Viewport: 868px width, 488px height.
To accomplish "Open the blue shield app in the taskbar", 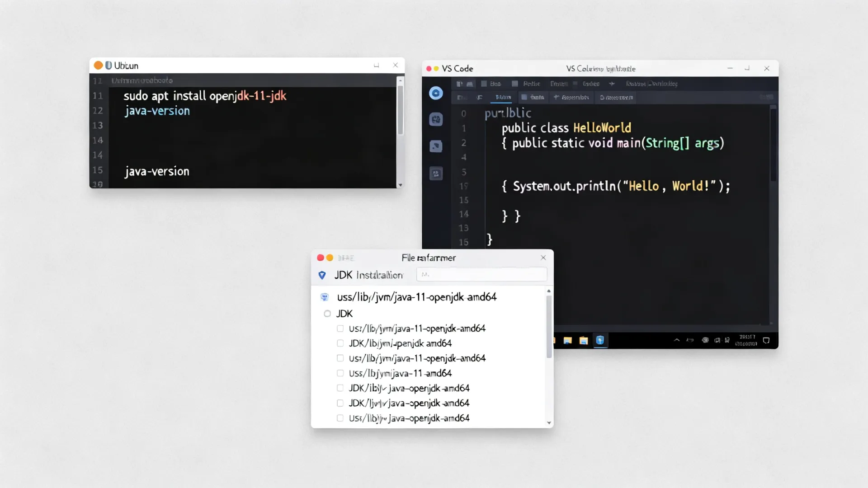I will click(600, 340).
